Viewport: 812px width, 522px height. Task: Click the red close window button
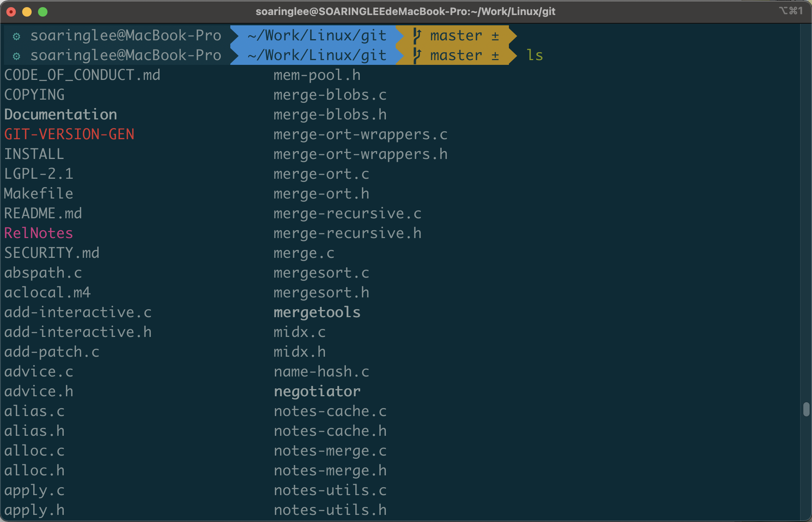click(11, 12)
